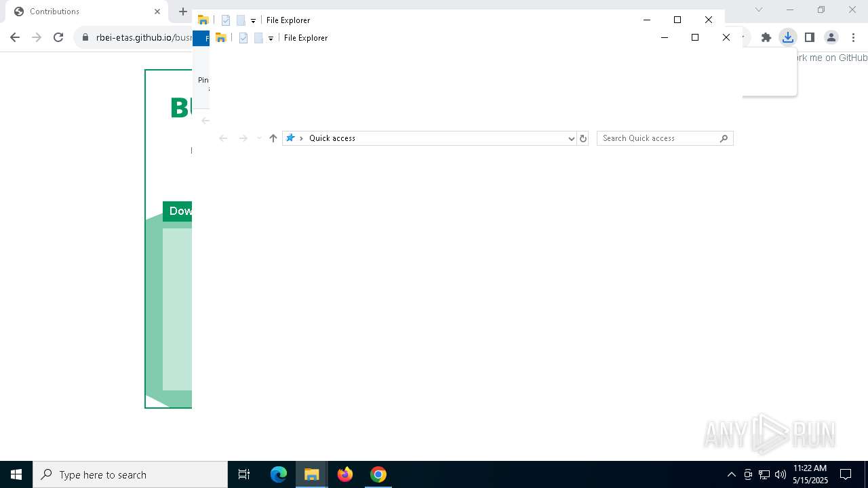Click network icon in system tray
Viewport: 868px width, 488px height.
click(x=764, y=474)
